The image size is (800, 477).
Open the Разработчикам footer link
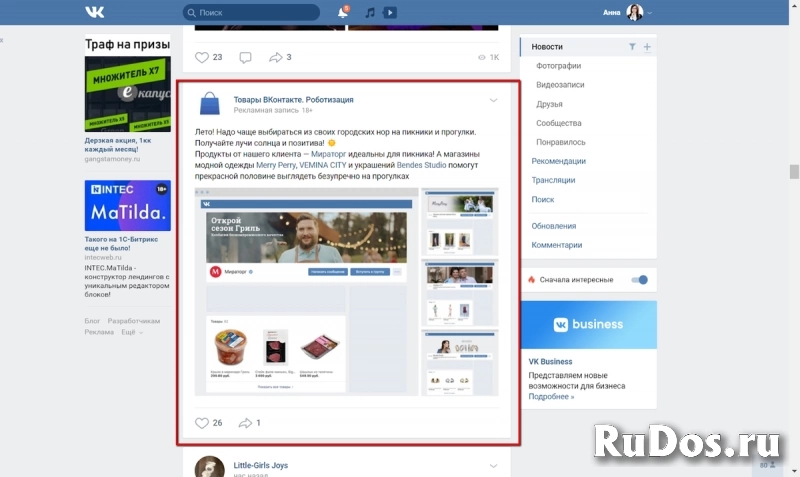[134, 321]
